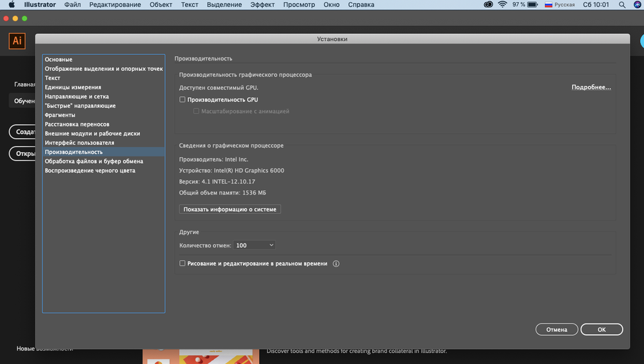This screenshot has height=364, width=644.
Task: Click info icon beside real-time drawing option
Action: point(336,264)
